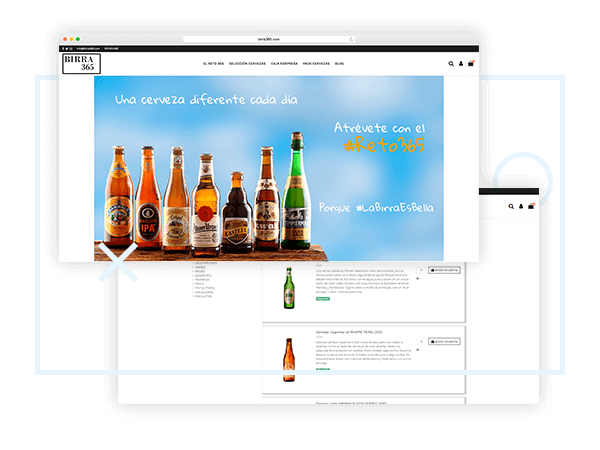Click the eye icon on the La Trappe Tripel product
This screenshot has width=600, height=450.
click(417, 350)
